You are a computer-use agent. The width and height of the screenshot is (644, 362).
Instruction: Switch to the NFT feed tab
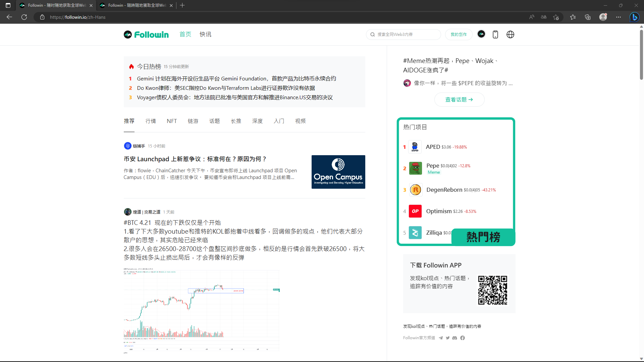pyautogui.click(x=172, y=121)
